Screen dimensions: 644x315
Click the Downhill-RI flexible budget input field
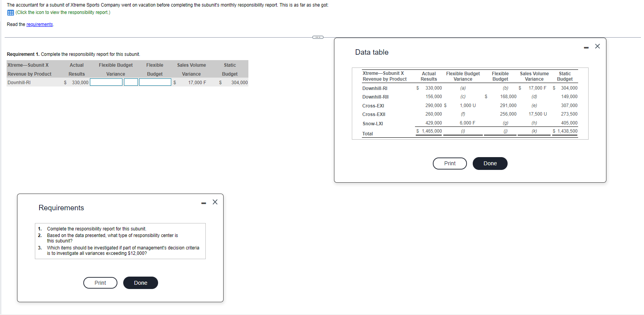[x=155, y=82]
